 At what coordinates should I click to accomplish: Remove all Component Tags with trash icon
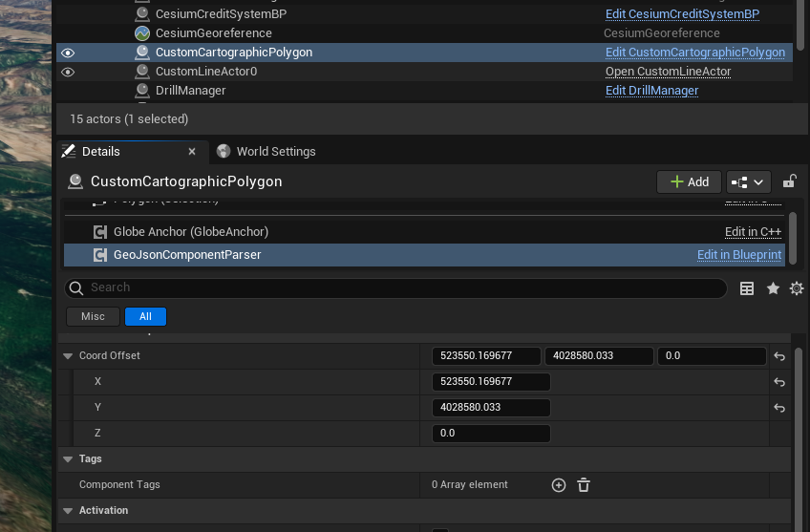pyautogui.click(x=584, y=485)
